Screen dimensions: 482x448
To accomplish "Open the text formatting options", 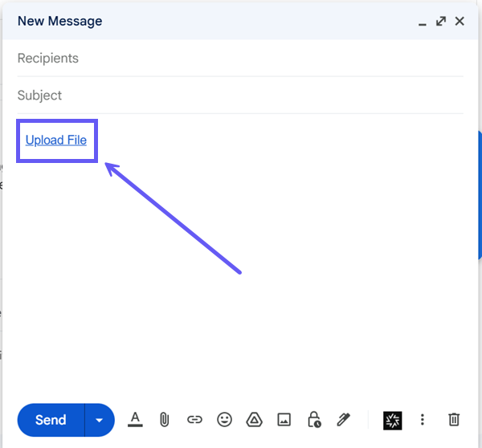I will pos(135,420).
